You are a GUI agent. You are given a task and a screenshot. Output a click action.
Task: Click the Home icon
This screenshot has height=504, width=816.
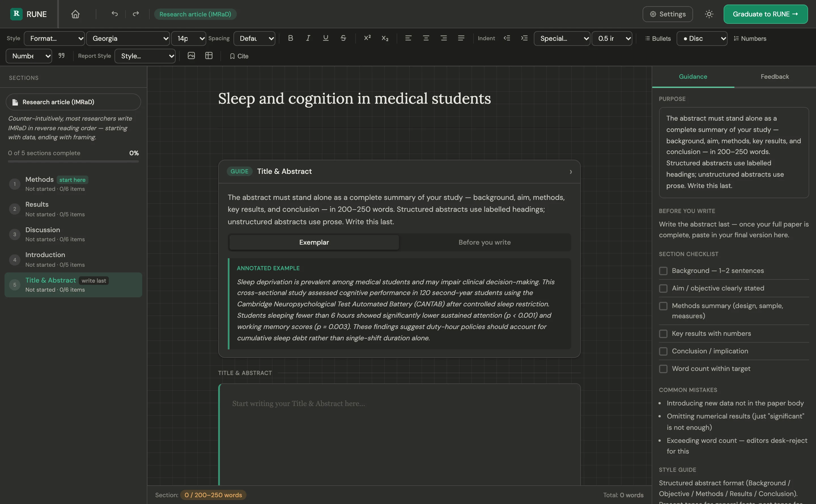coord(75,14)
